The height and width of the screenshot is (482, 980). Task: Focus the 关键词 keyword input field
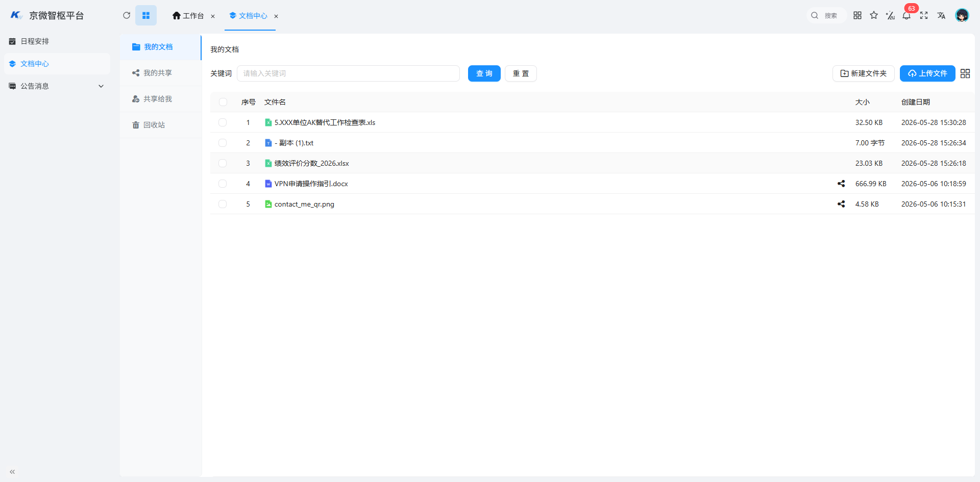(x=348, y=73)
